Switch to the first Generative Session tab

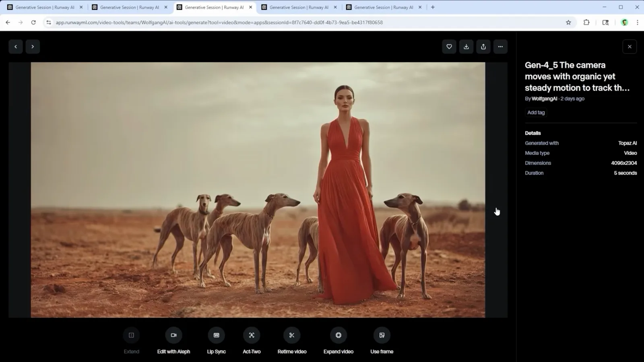tap(45, 7)
